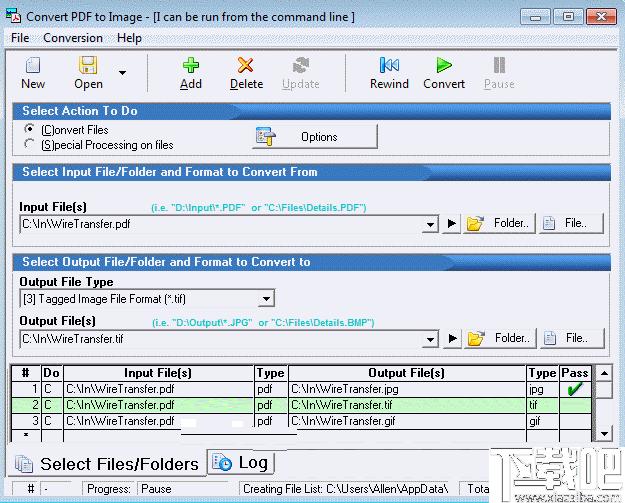This screenshot has height=503, width=625.
Task: Expand the Input File(s) dropdown arrow
Action: (430, 224)
